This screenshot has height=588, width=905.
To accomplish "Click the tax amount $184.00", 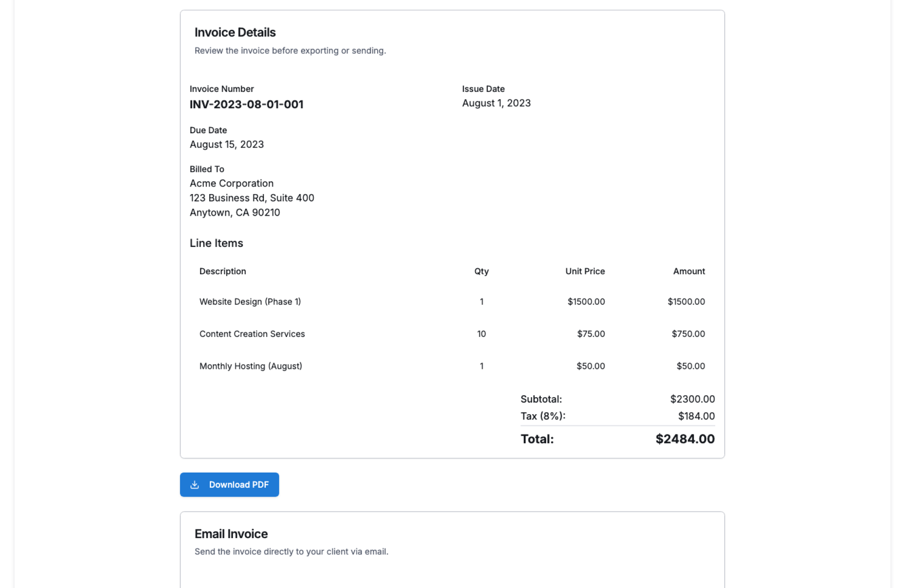I will [696, 416].
